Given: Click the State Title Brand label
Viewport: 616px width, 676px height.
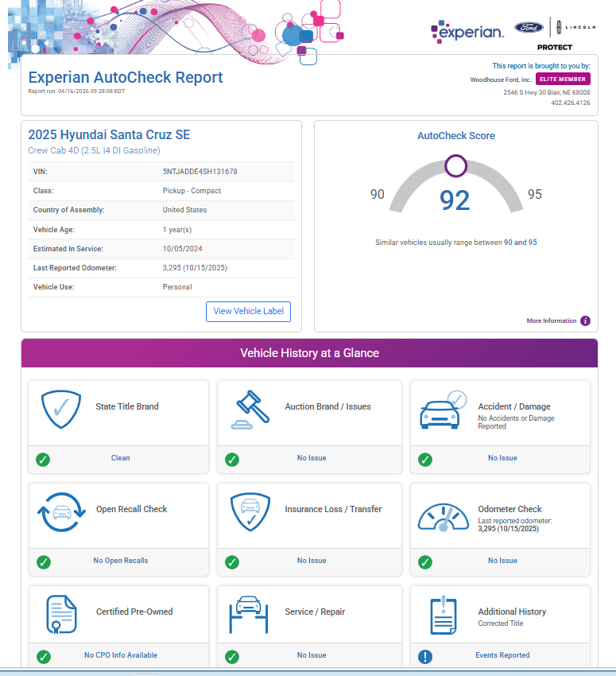Looking at the screenshot, I should [127, 406].
